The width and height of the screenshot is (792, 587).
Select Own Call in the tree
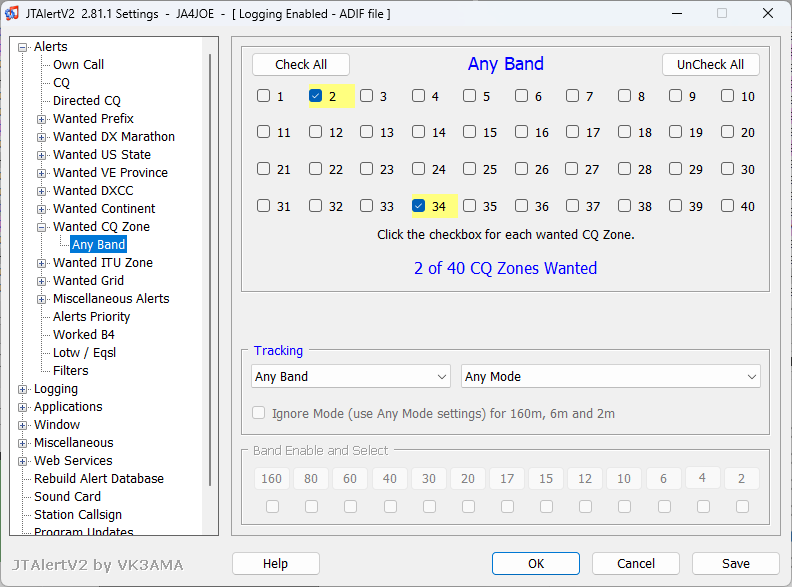click(x=78, y=65)
